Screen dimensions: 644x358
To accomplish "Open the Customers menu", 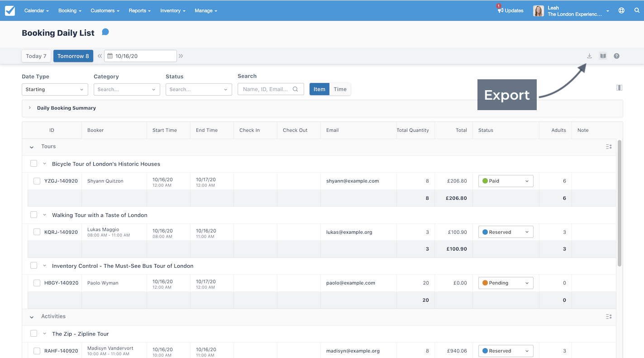I will tap(105, 10).
